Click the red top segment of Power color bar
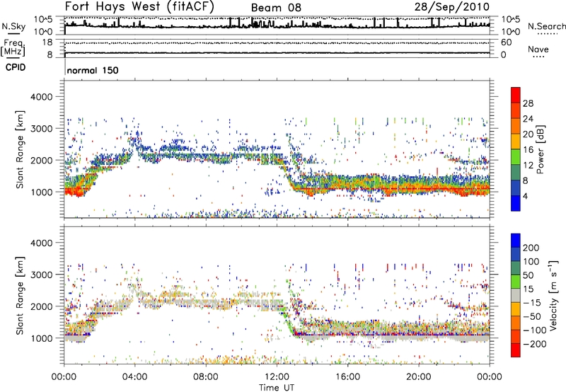Screen dimensions: 566x392 pos(516,95)
